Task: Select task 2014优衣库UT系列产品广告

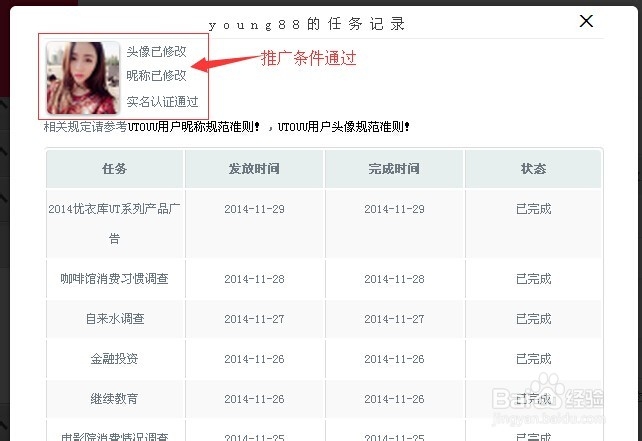Action: click(114, 224)
